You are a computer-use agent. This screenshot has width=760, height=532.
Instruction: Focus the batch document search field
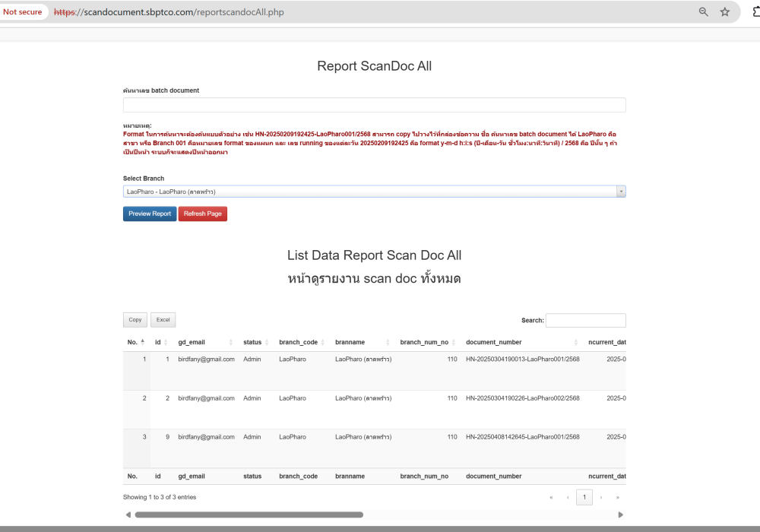click(374, 105)
